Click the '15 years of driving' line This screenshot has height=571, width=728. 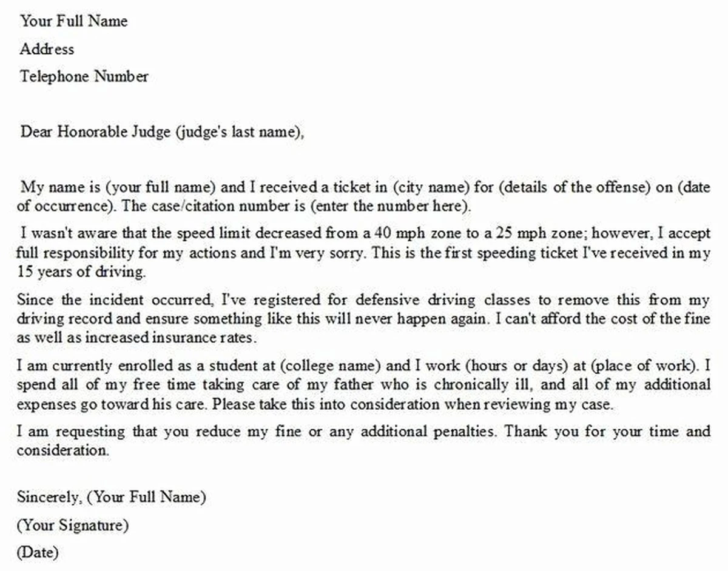click(81, 272)
